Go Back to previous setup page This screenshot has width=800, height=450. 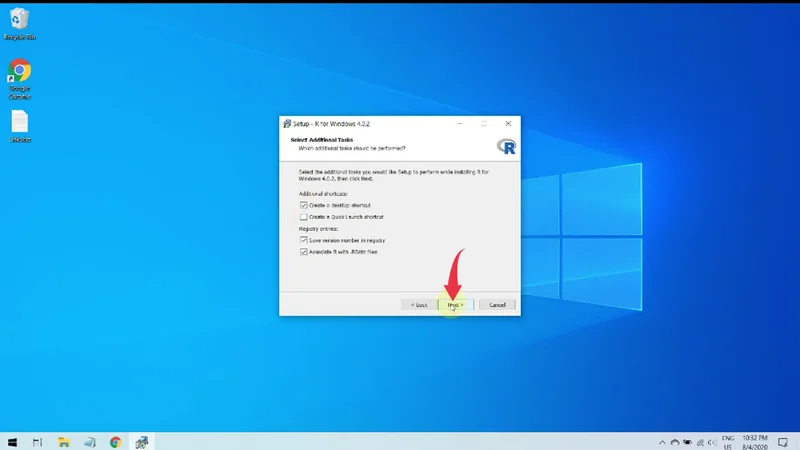[x=418, y=304]
